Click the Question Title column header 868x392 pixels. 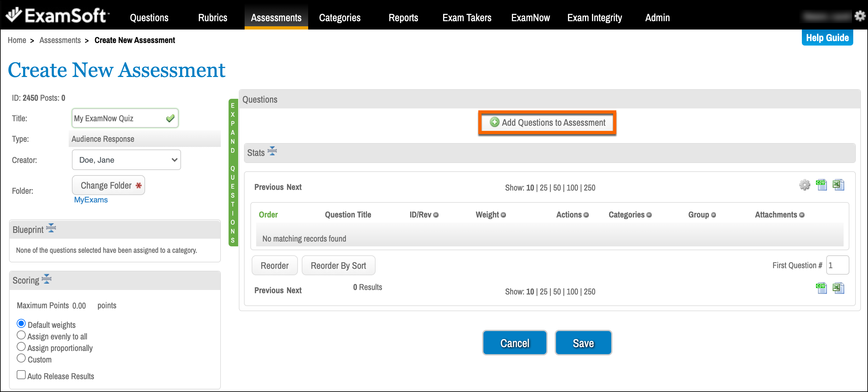point(348,215)
